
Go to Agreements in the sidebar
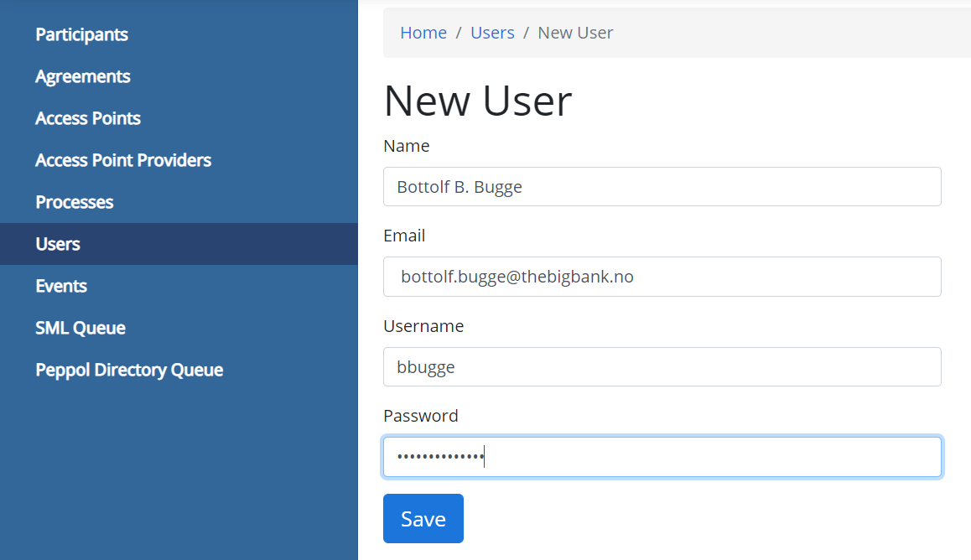point(82,76)
